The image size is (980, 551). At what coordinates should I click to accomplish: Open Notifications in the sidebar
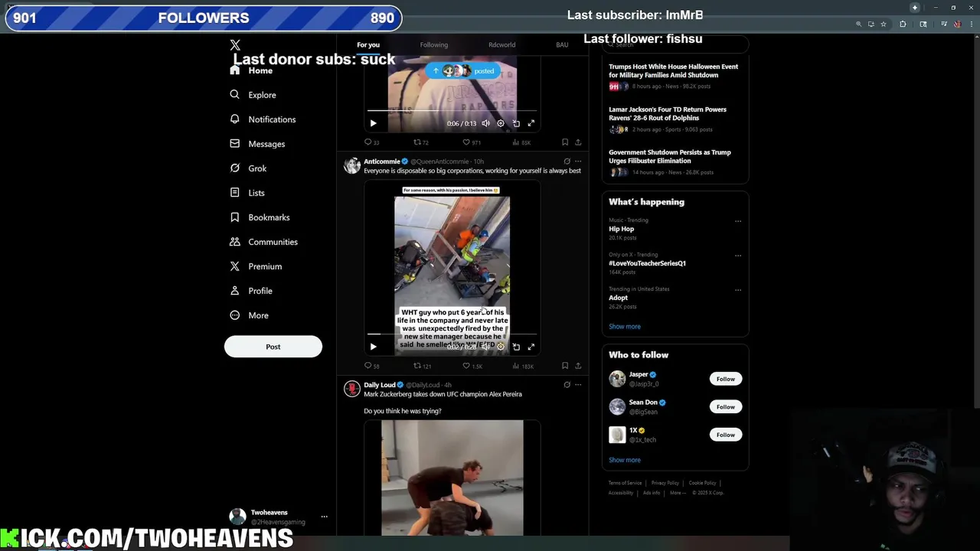tap(263, 119)
